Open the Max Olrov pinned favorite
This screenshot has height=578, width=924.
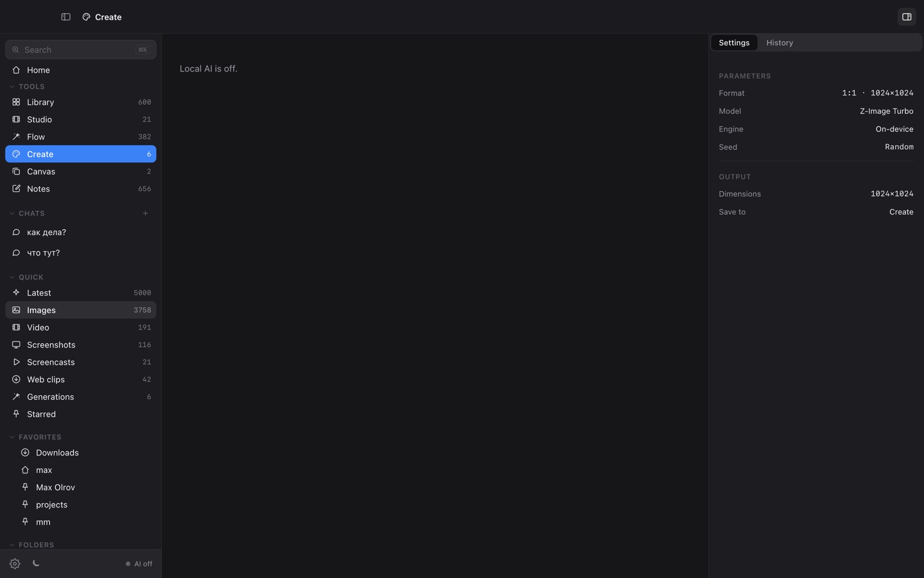point(81,487)
